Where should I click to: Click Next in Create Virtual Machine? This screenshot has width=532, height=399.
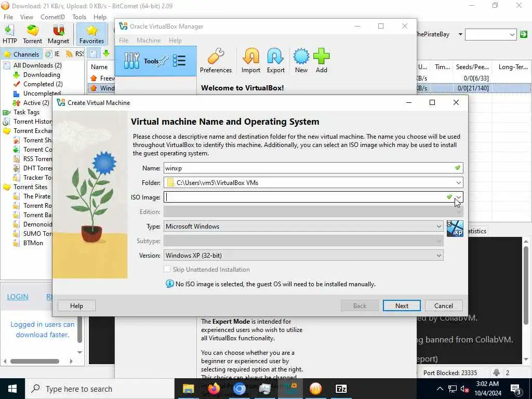(402, 305)
